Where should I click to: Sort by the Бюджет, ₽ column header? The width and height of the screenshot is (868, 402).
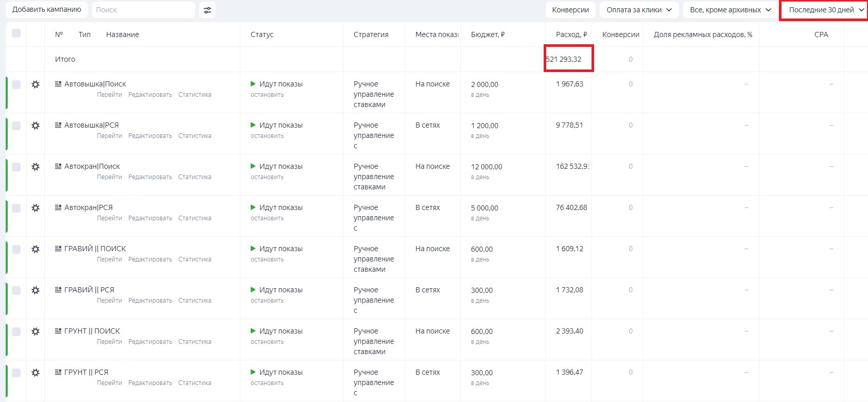pos(488,34)
